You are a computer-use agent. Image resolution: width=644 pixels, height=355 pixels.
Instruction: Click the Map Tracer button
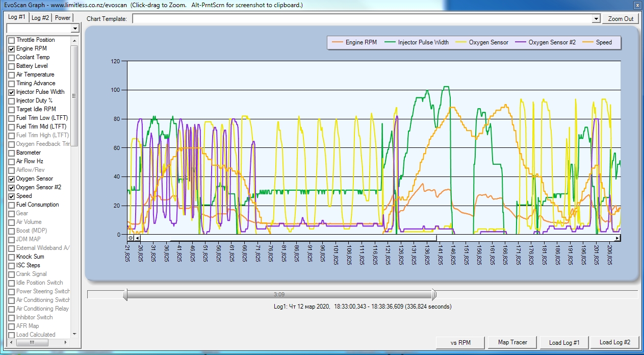pos(512,342)
